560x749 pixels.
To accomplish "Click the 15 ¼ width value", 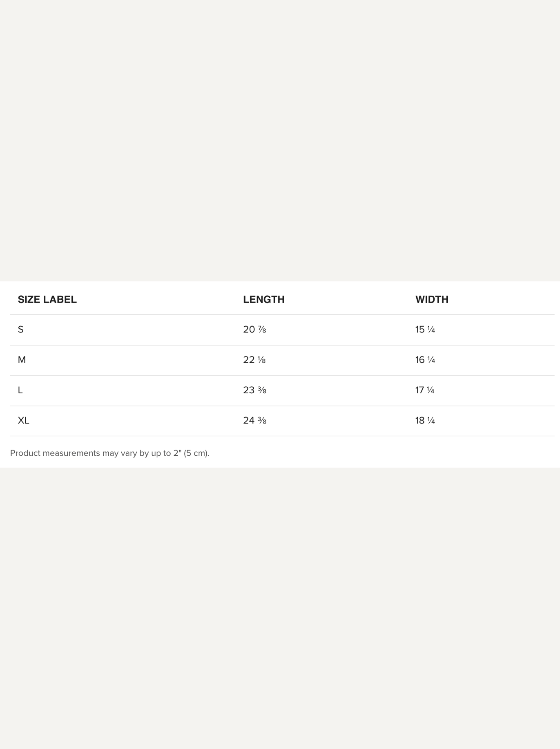I will click(x=425, y=330).
